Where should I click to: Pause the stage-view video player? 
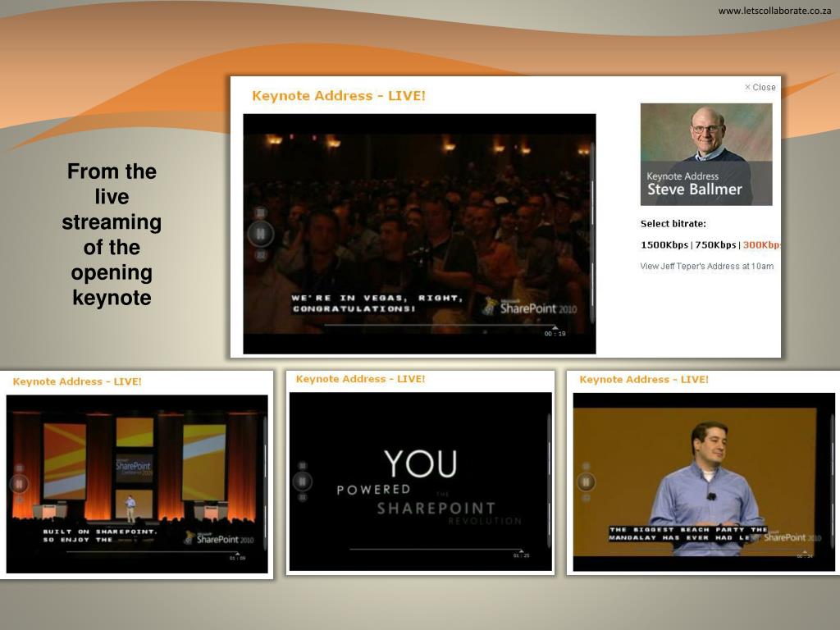point(20,484)
